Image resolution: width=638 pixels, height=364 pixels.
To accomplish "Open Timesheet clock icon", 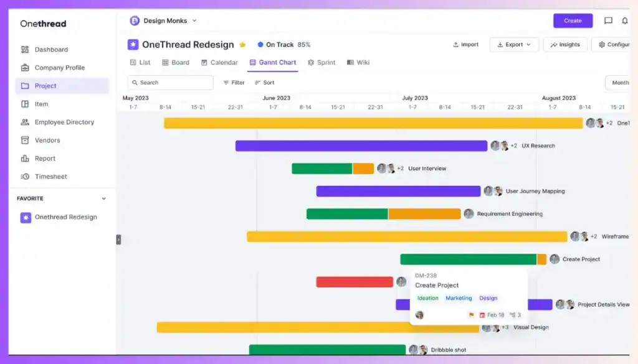I will click(x=25, y=176).
